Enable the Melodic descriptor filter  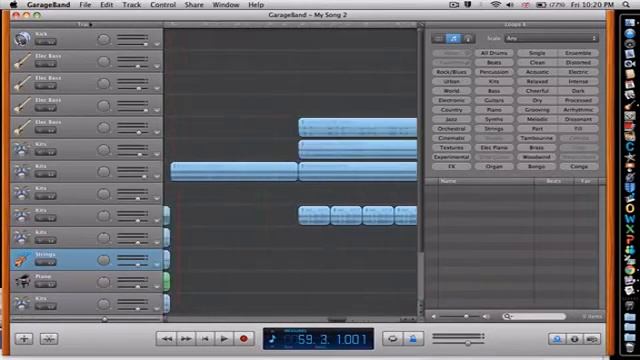tap(537, 119)
